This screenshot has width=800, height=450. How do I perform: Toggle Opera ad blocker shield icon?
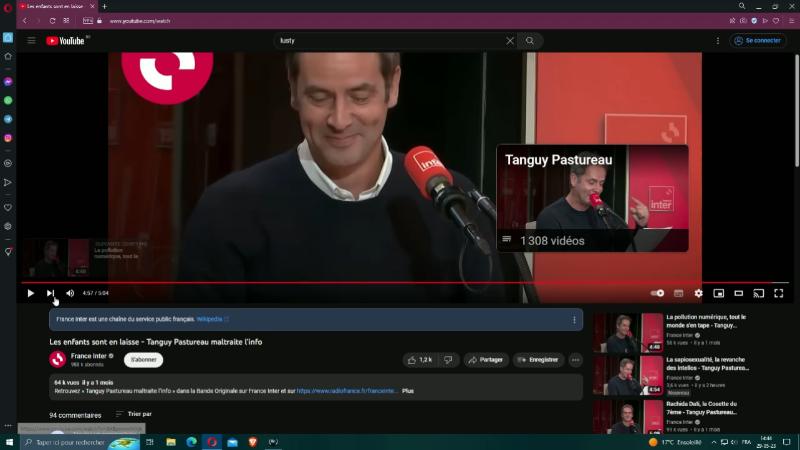coord(754,21)
